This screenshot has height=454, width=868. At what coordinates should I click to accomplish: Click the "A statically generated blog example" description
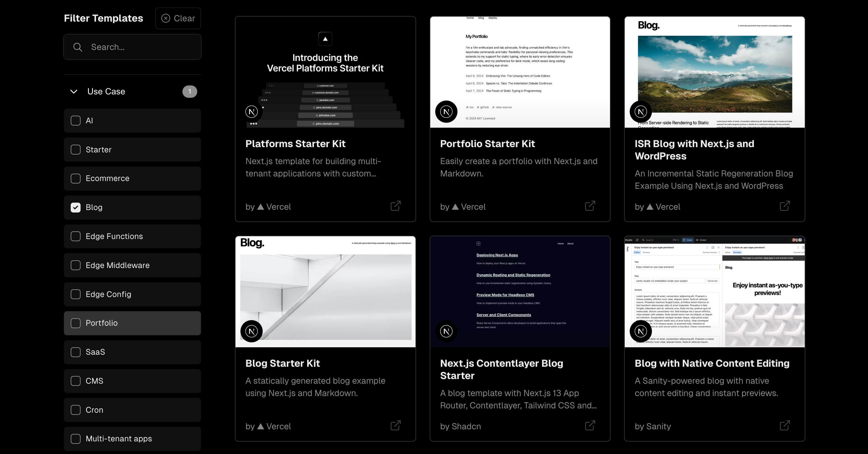click(x=315, y=387)
